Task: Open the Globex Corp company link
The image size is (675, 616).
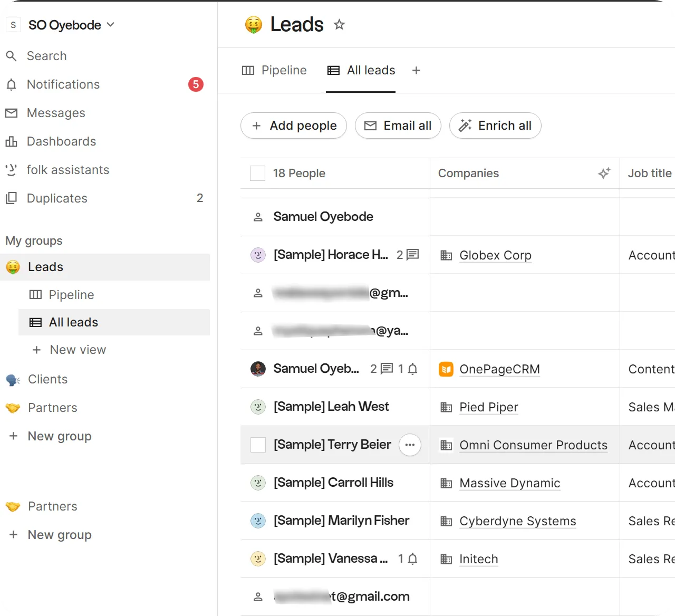Action: [495, 255]
